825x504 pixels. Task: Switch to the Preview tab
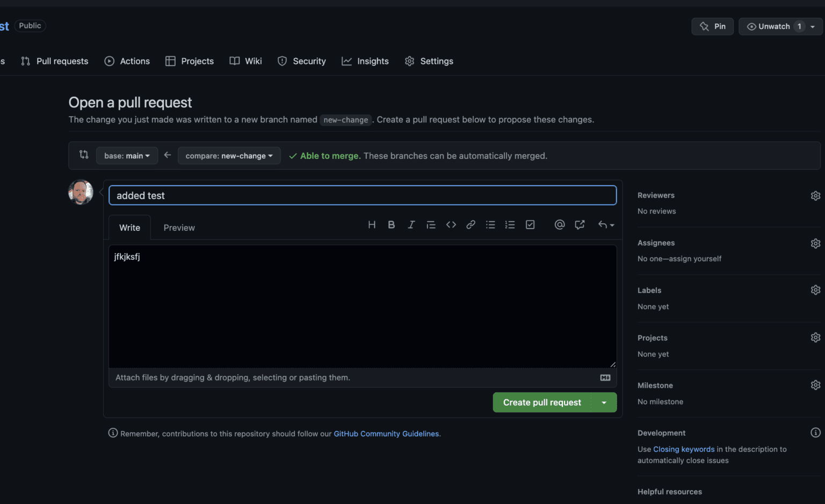pos(179,228)
